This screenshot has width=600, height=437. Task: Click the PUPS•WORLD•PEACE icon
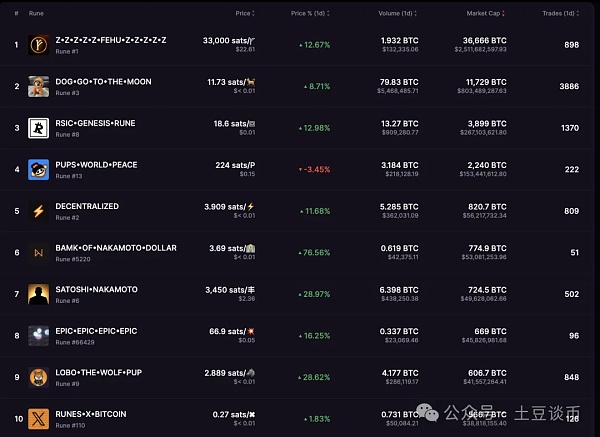tap(39, 170)
